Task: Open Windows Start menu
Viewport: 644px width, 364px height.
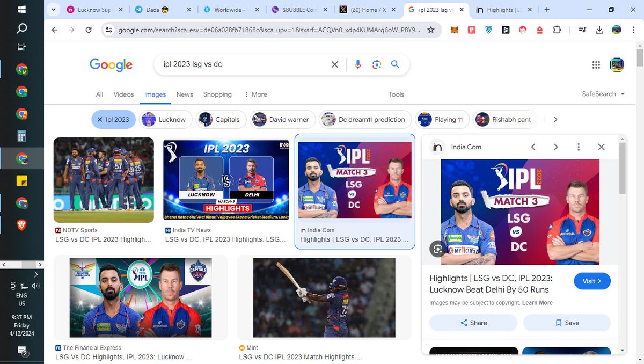Action: click(x=21, y=10)
